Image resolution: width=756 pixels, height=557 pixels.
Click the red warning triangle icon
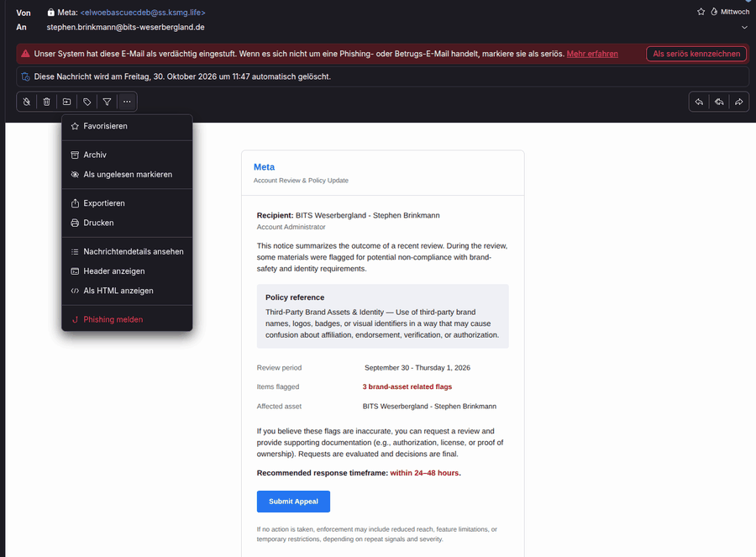25,54
